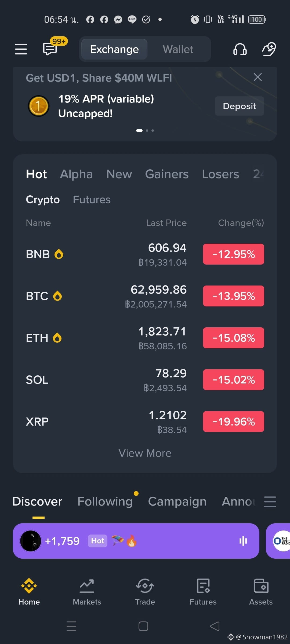Switch to Wallet mode

click(x=178, y=49)
